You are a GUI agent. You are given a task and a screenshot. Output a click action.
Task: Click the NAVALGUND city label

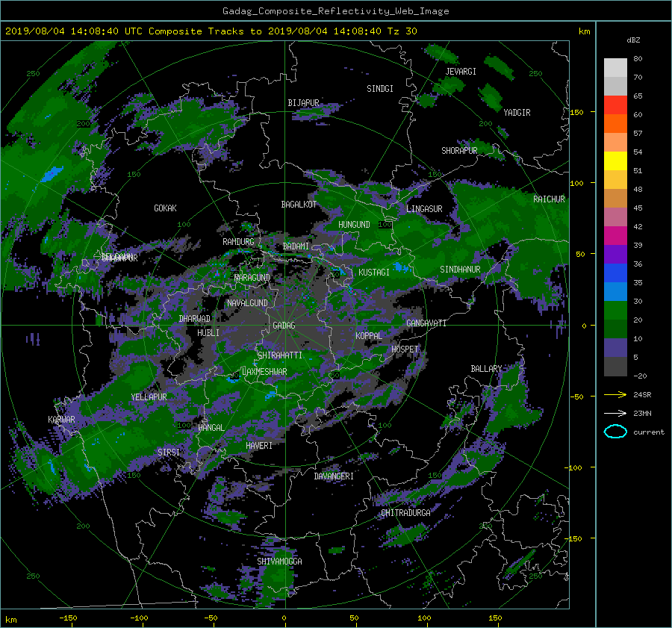pyautogui.click(x=247, y=303)
